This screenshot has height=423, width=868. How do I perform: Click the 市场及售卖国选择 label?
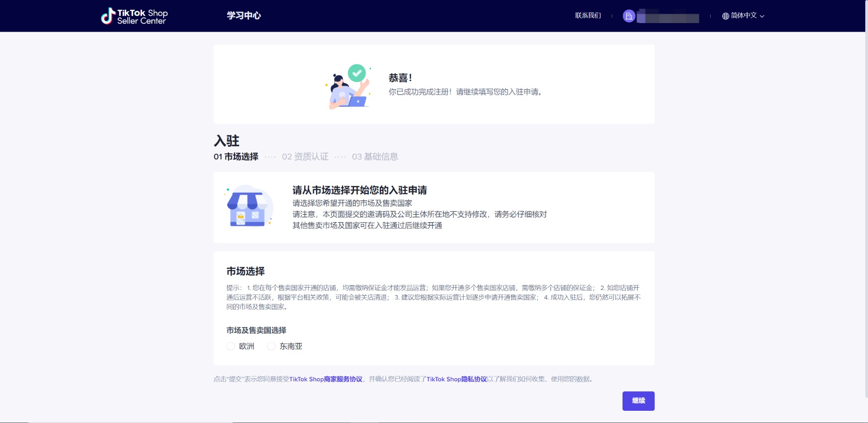pos(256,330)
